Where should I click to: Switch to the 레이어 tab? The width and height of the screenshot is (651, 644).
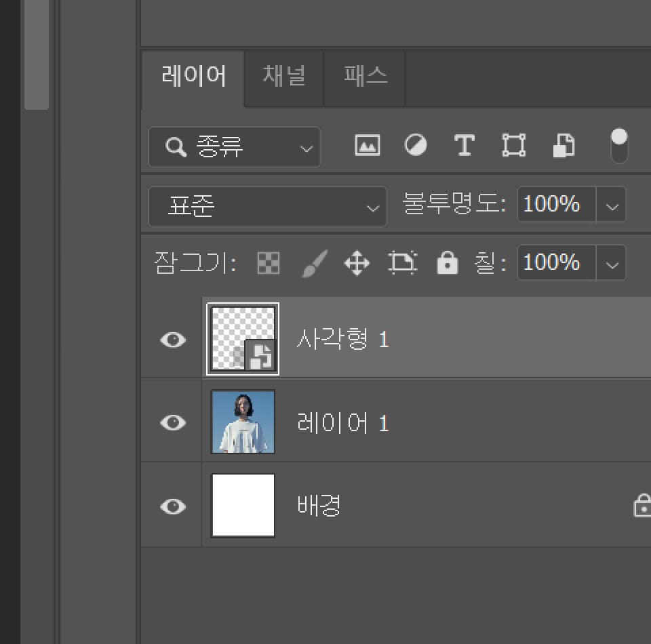point(193,77)
